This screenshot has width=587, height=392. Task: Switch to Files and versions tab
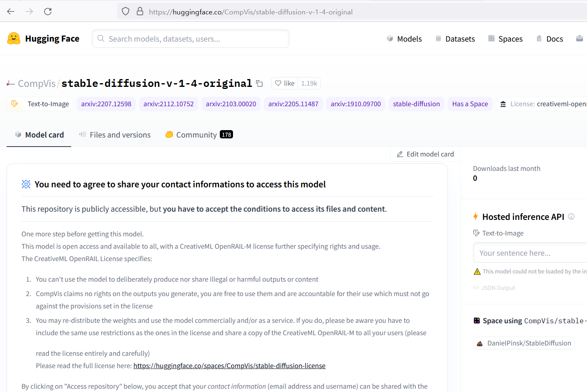(x=115, y=135)
